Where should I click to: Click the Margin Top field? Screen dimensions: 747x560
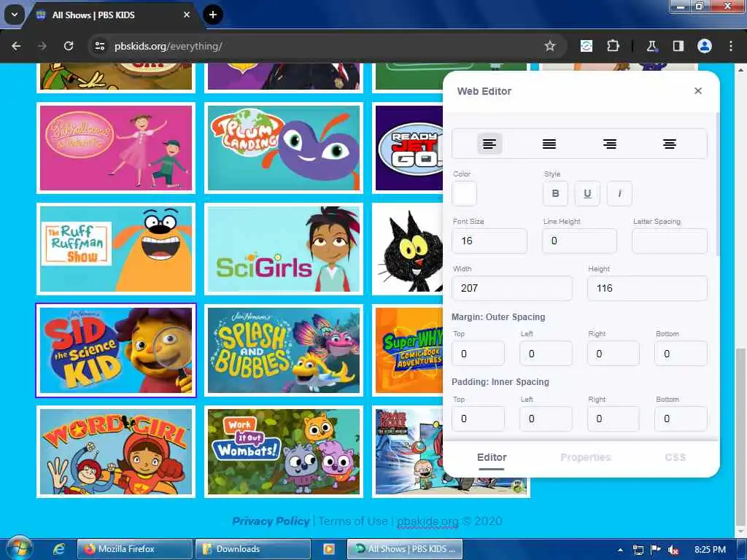point(479,354)
